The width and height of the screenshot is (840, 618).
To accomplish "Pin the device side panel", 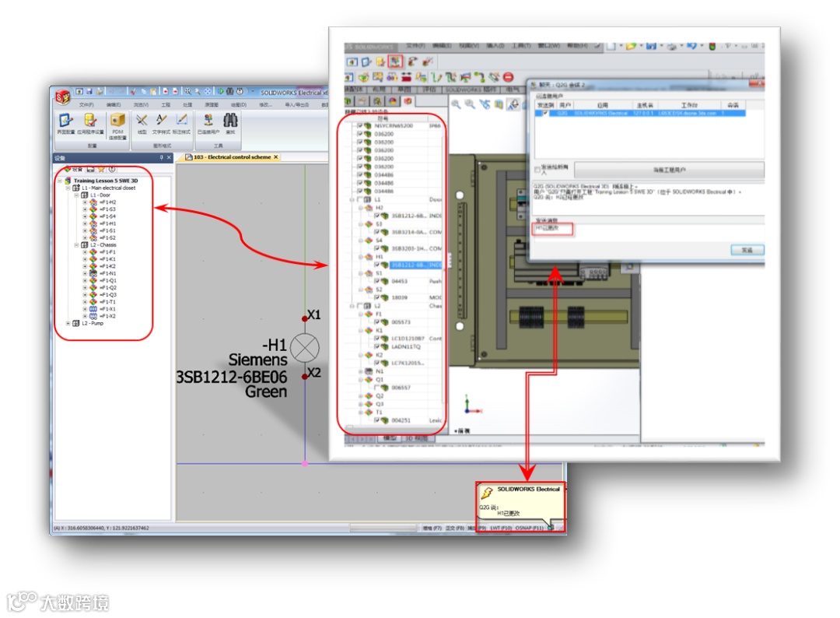I will (161, 157).
